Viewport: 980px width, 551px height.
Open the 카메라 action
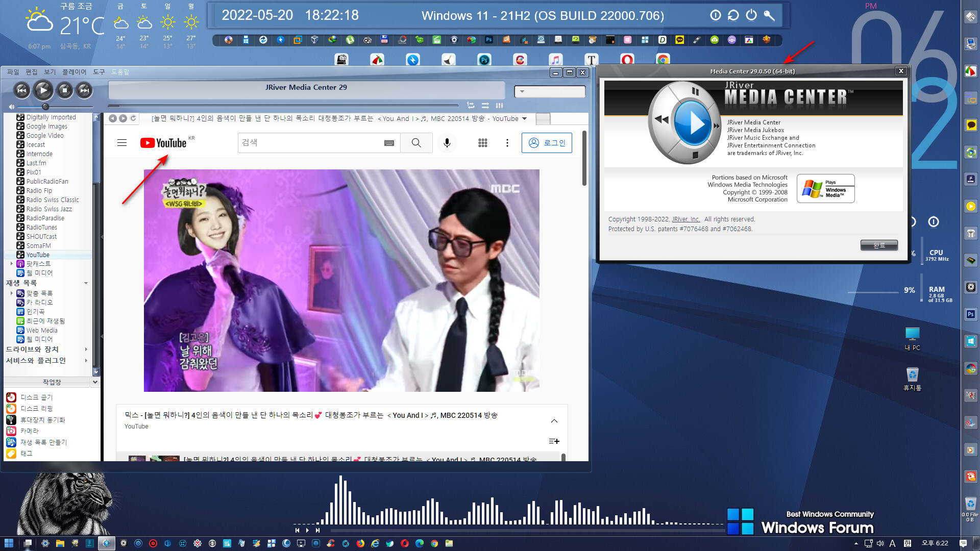(x=30, y=431)
